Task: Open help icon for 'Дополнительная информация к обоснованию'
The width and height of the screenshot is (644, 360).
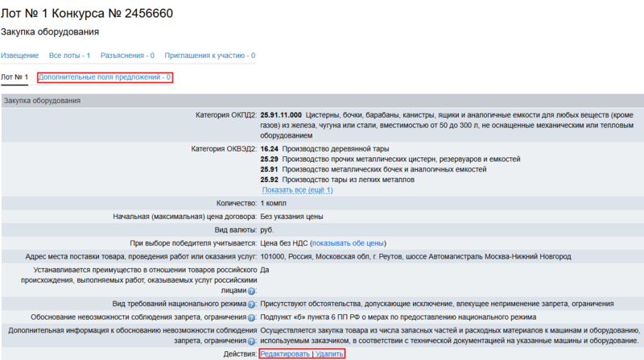Action: 252,341
